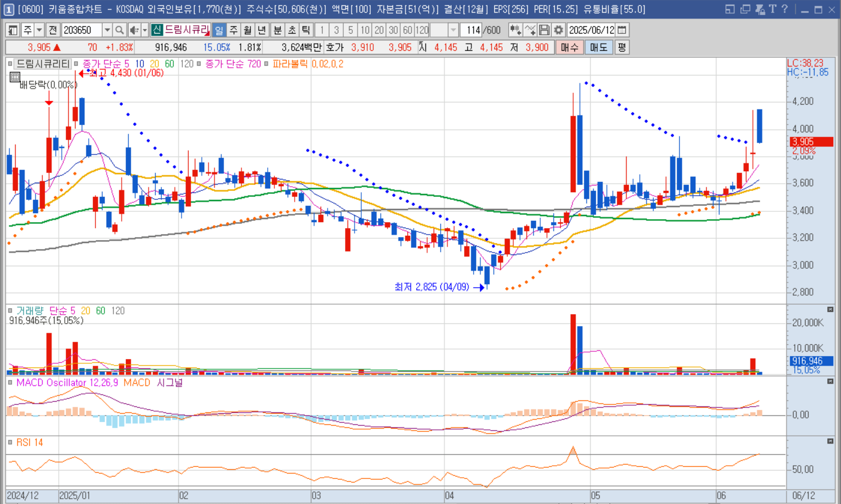Expand the RSI 14 panel marker
Image resolution: width=841 pixels, height=504 pixels.
tap(10, 442)
